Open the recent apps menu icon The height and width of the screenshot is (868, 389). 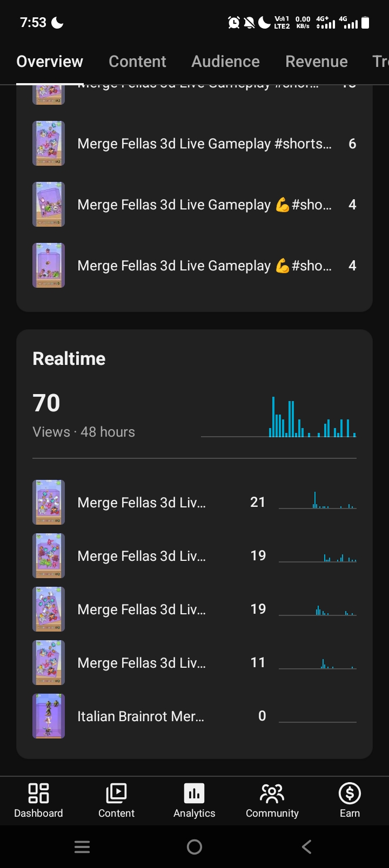coord(82,846)
